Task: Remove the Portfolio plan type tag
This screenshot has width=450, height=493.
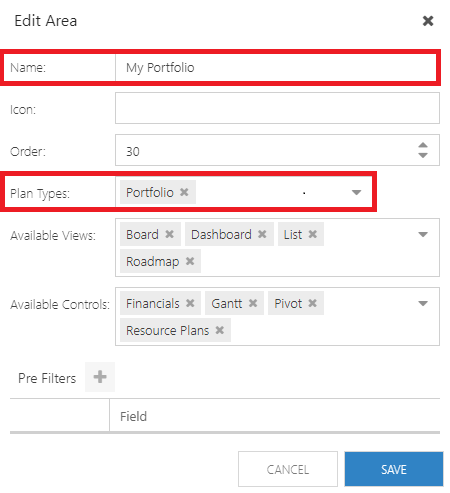Action: point(184,192)
